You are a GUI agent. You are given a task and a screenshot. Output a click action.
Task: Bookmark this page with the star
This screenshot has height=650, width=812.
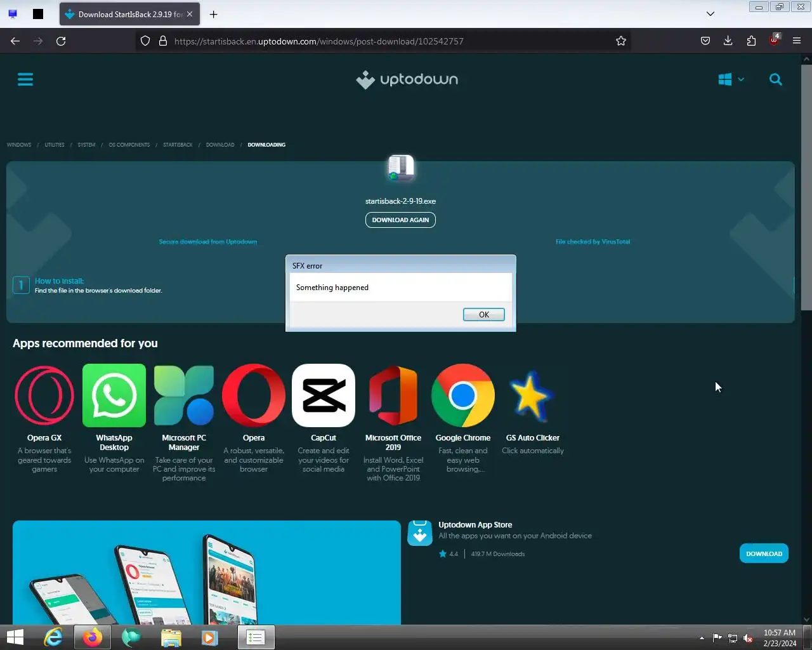(x=621, y=41)
